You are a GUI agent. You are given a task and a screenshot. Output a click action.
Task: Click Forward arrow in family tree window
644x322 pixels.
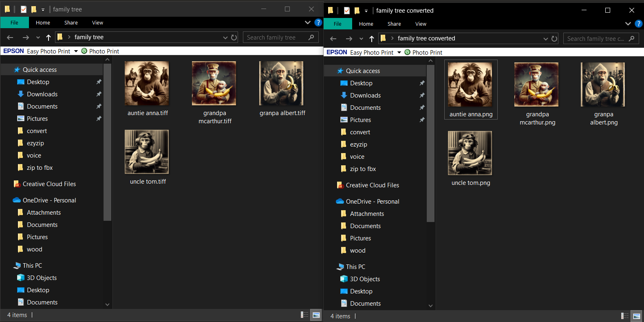[x=26, y=38]
